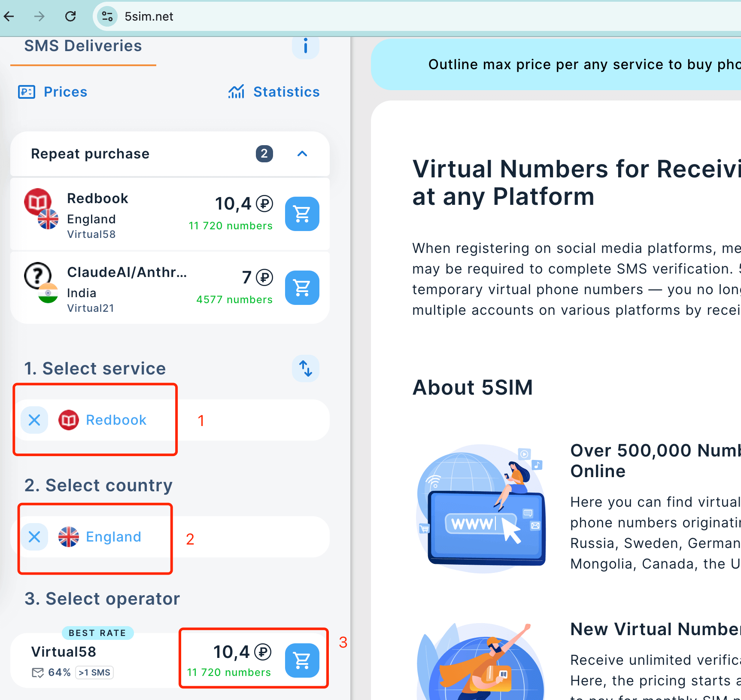Click the 11 720 numbers text in operator row
741x700 pixels.
[x=229, y=673]
